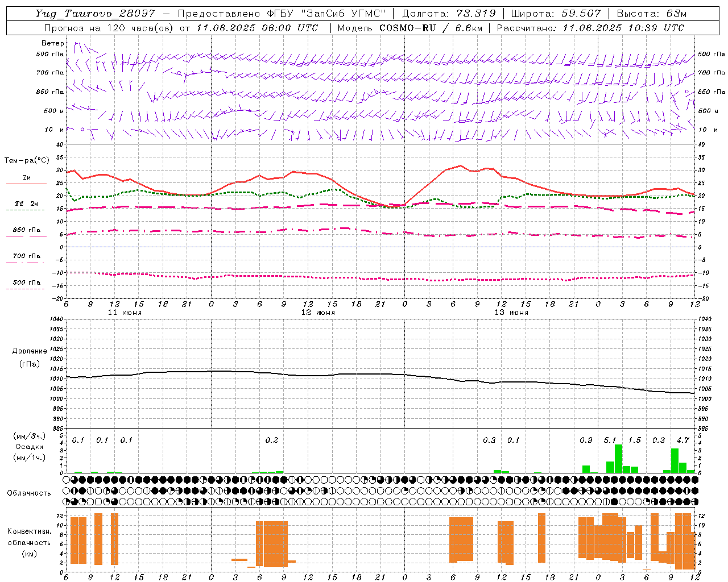
Task: Click the Давление pressure panel label
Action: point(30,351)
